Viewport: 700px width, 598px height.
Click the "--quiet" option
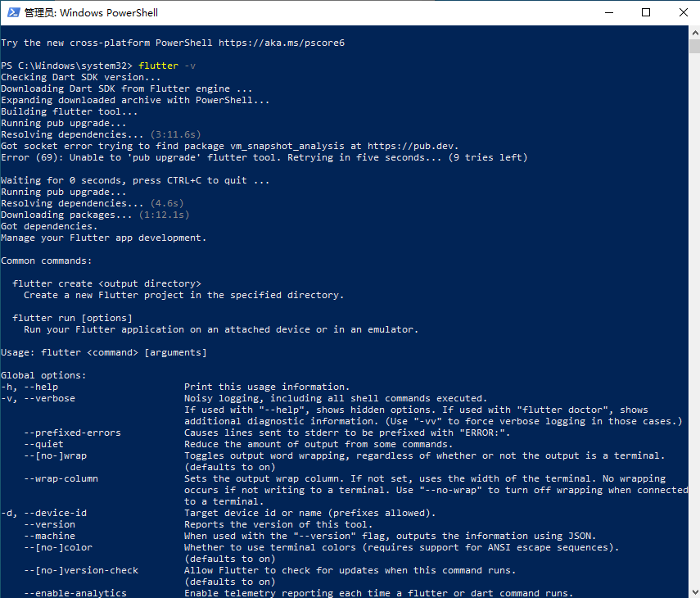coord(43,444)
